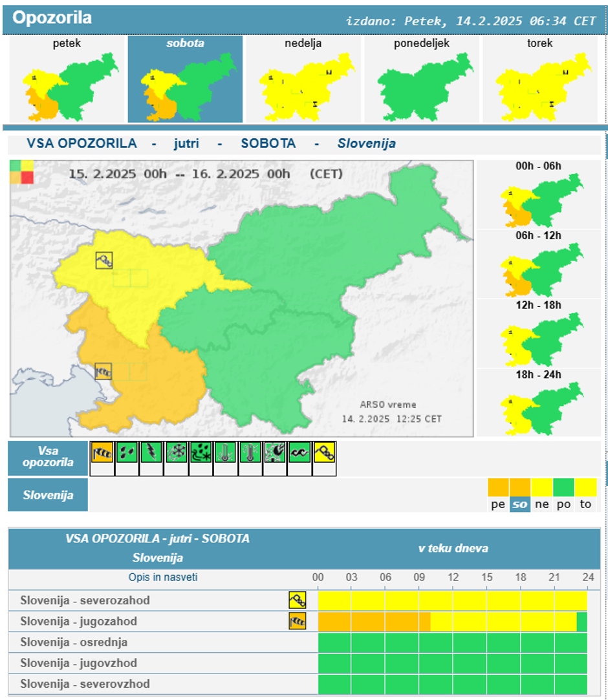608x700 pixels.
Task: Select the yellow glaze ice warning icon
Action: coord(324,452)
